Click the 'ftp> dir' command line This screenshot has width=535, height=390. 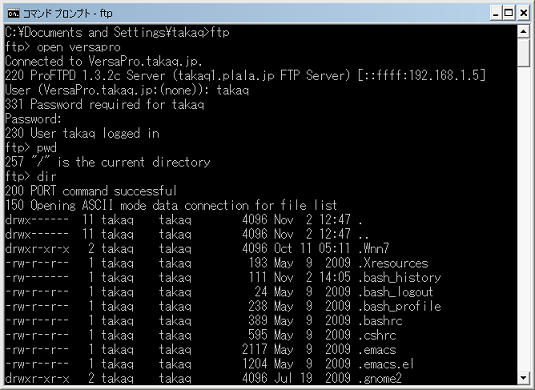point(30,176)
